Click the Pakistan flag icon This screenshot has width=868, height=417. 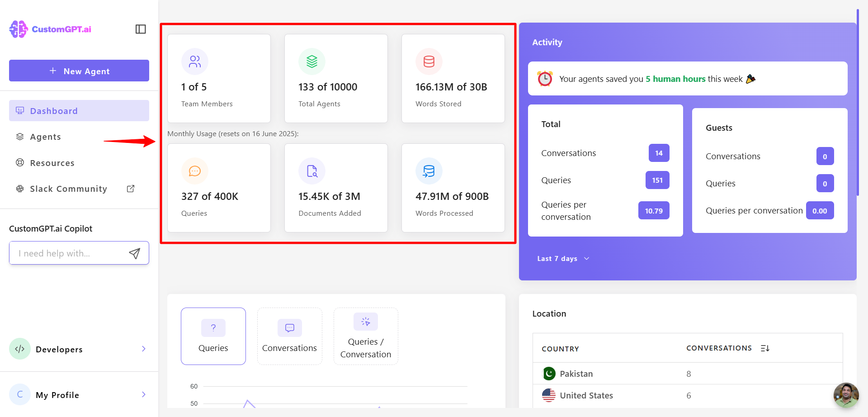549,374
